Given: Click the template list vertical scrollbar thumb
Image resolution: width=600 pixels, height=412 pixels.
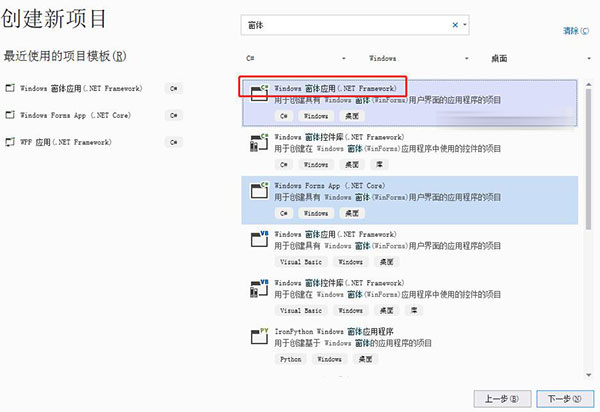Looking at the screenshot, I should pos(589,159).
